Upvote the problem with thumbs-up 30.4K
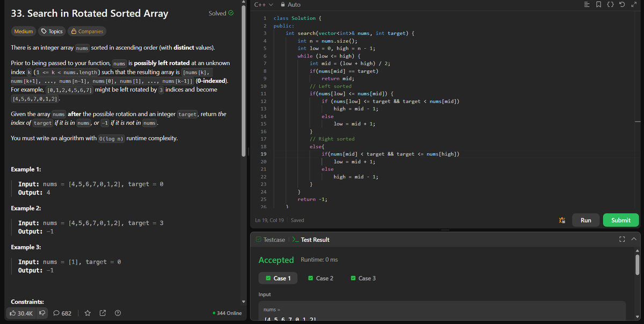 (21, 313)
